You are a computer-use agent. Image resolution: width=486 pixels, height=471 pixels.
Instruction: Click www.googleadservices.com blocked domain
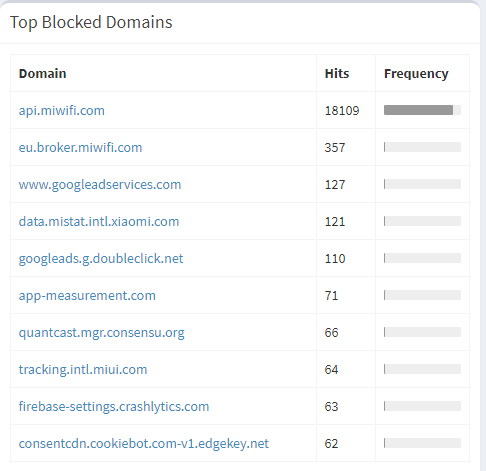100,184
